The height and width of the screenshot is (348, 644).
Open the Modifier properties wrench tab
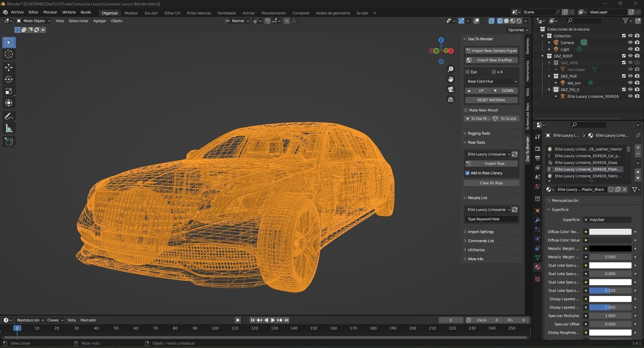tap(538, 220)
